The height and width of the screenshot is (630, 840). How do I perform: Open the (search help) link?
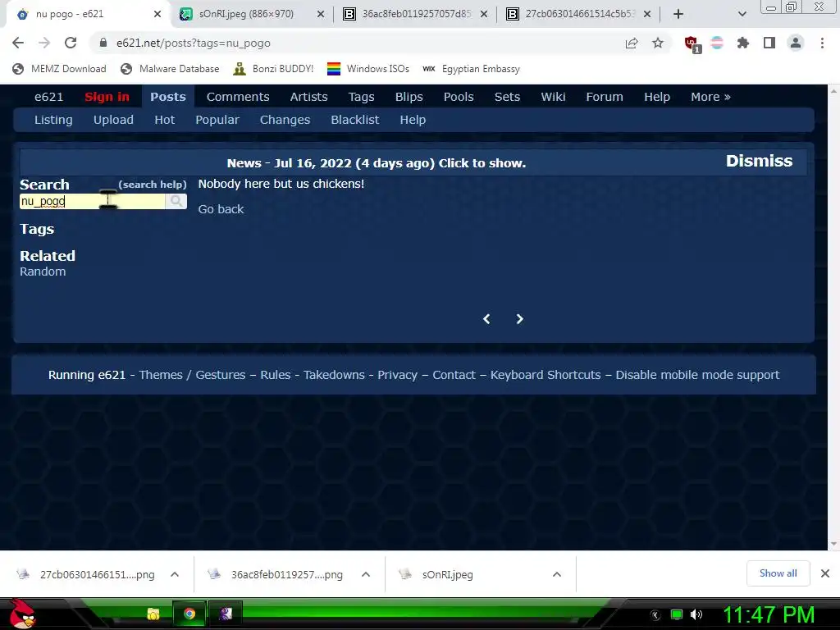153,185
